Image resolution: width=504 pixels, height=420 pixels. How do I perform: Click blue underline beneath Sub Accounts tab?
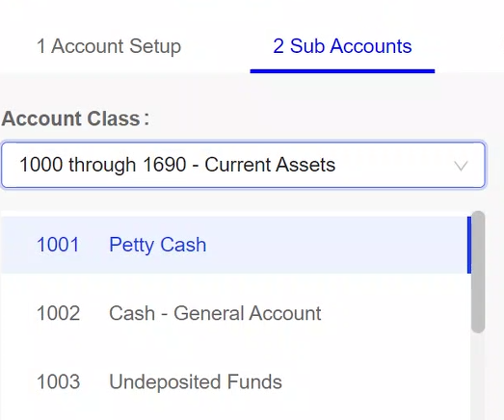tap(342, 71)
